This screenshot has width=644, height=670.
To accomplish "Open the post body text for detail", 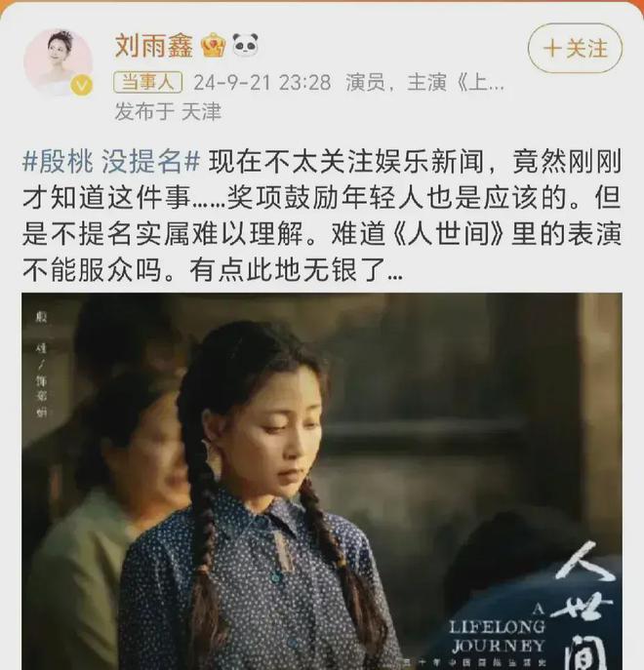I will click(x=322, y=217).
